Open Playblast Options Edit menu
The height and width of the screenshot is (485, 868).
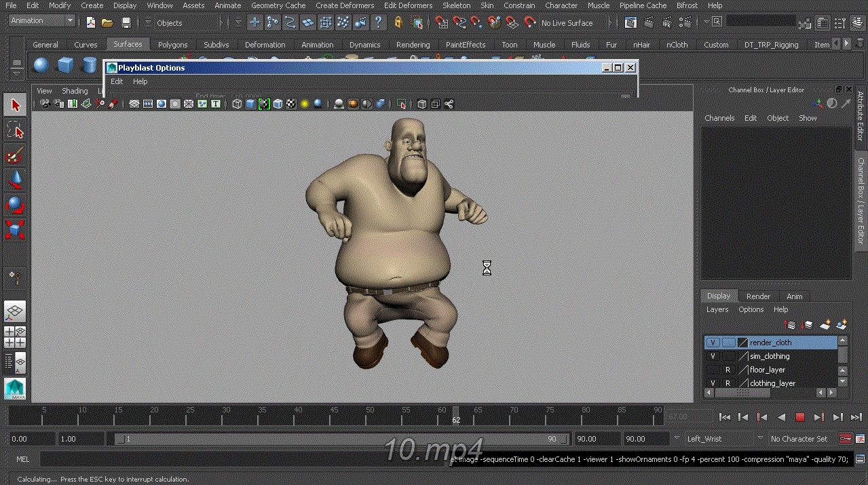(x=117, y=81)
